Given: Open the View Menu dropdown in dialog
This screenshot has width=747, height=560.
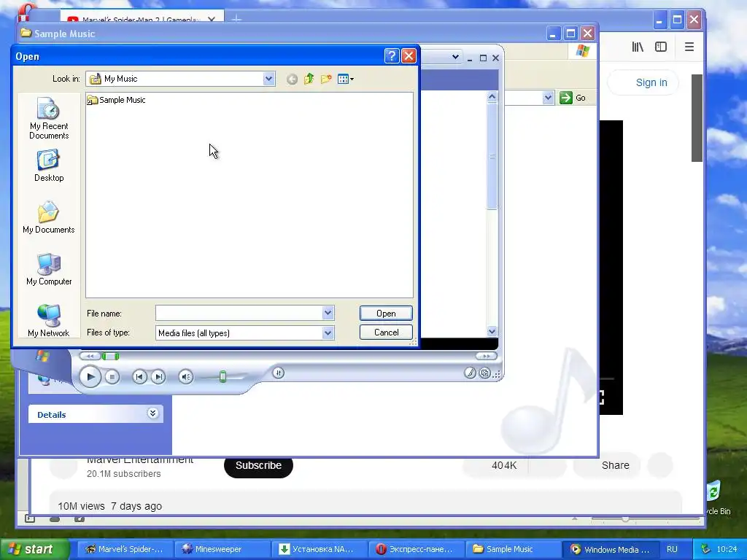Looking at the screenshot, I should click(x=346, y=79).
